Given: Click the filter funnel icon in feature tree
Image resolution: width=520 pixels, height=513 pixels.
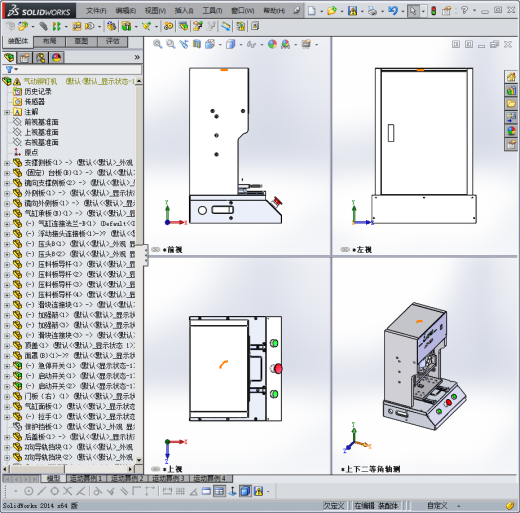Looking at the screenshot, I should pos(9,69).
